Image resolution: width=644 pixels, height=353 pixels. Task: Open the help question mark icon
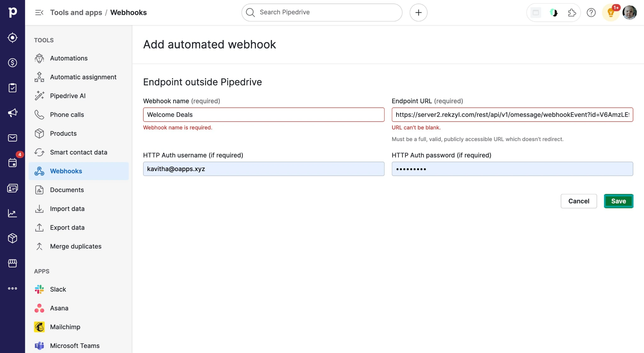591,13
